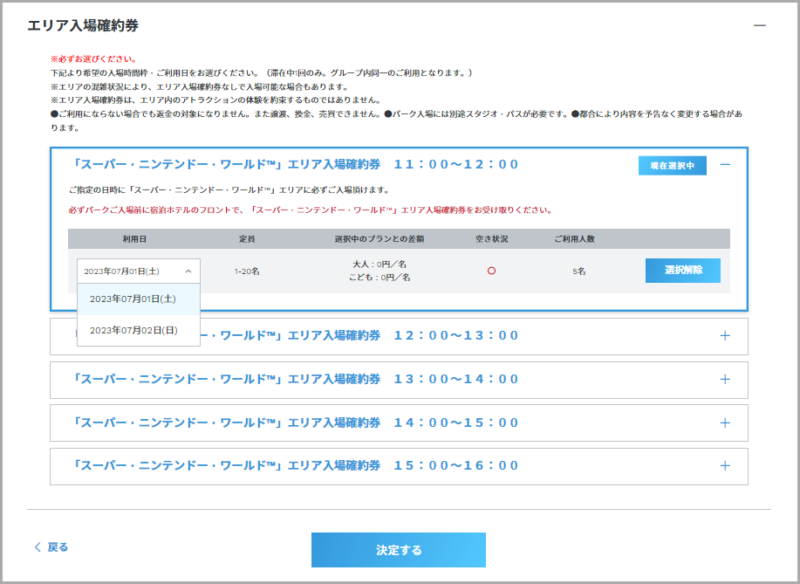Click the 定員 column header
This screenshot has width=800, height=584.
pyautogui.click(x=247, y=239)
